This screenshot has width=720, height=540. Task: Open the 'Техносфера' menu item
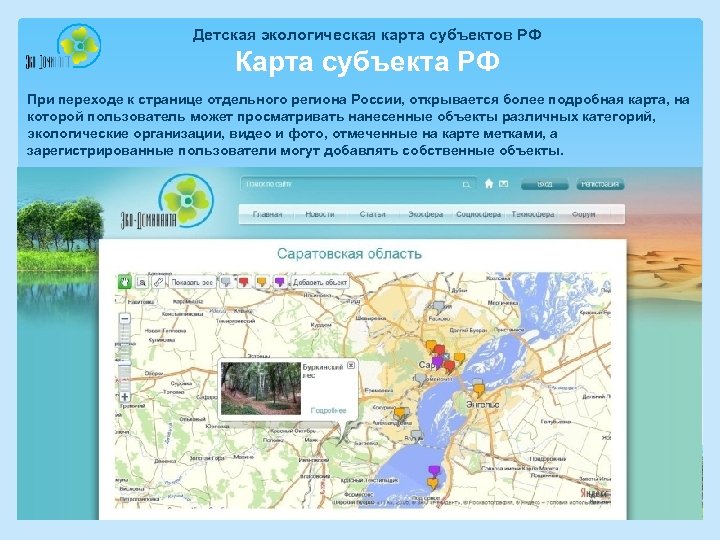[x=533, y=214]
